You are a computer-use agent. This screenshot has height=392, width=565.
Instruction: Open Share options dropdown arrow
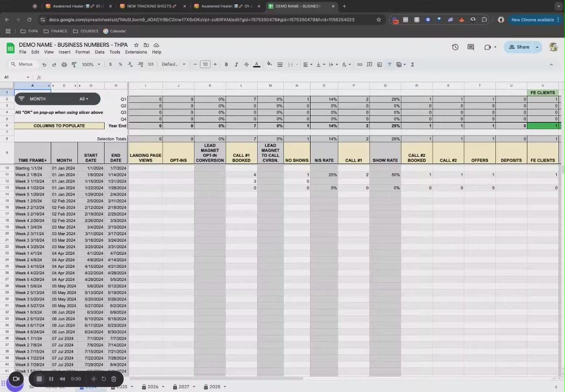tap(537, 47)
